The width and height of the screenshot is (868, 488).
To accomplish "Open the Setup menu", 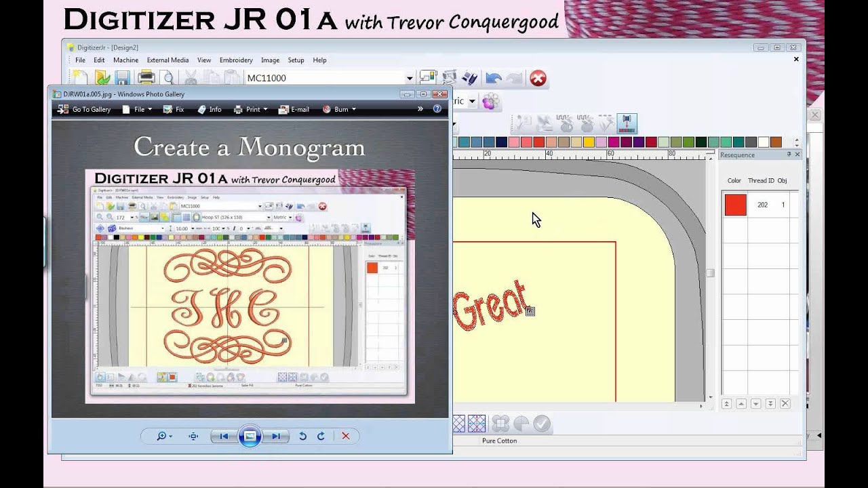I will tap(296, 60).
